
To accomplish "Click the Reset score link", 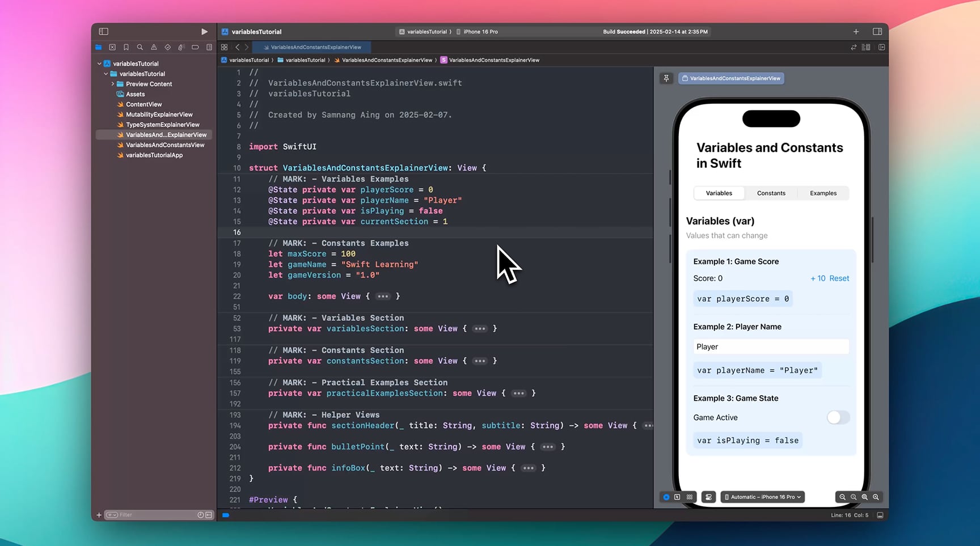I will [x=839, y=278].
